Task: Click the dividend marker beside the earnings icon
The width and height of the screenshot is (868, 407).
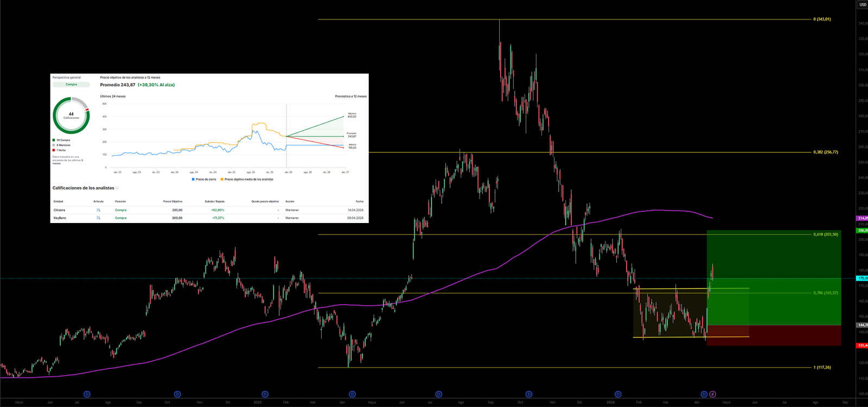Action: point(704,395)
